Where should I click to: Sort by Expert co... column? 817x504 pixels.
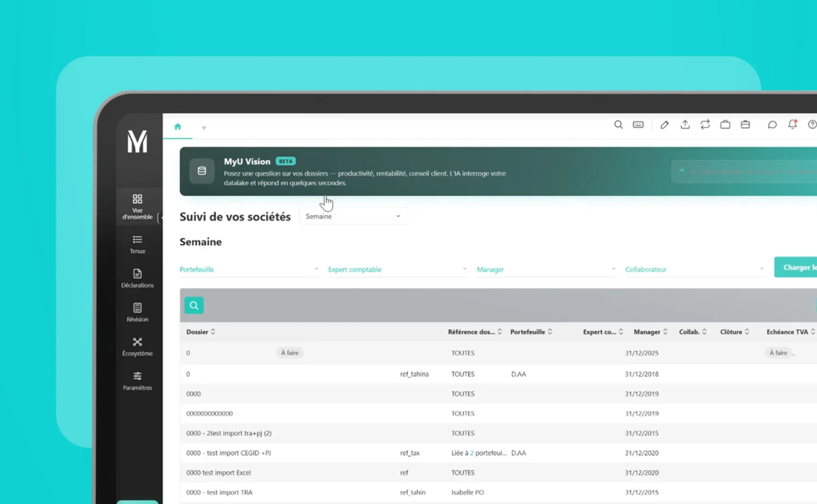point(603,332)
